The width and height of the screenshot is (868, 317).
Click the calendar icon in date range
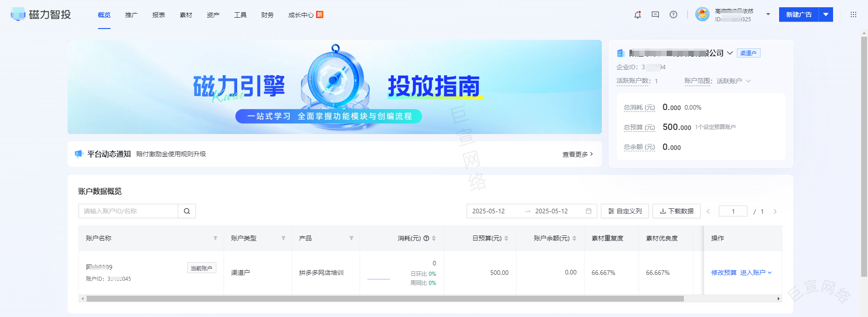[589, 211]
